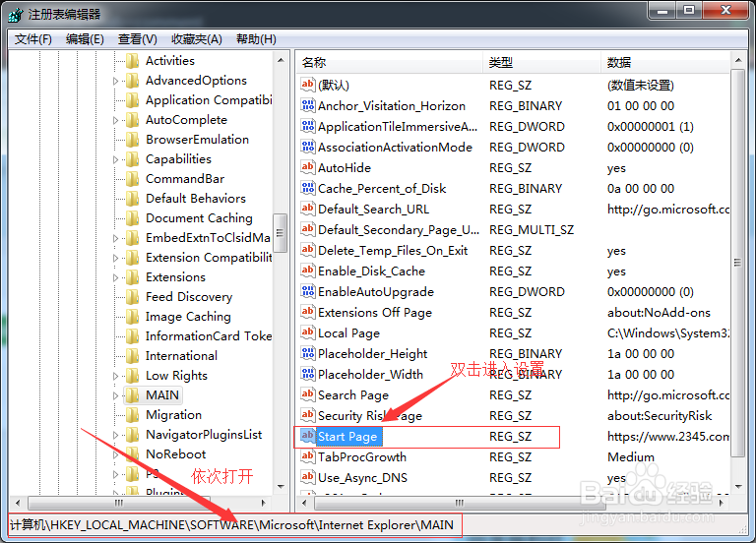Select the Security Risk Page value
This screenshot has height=543, width=756.
[x=370, y=416]
